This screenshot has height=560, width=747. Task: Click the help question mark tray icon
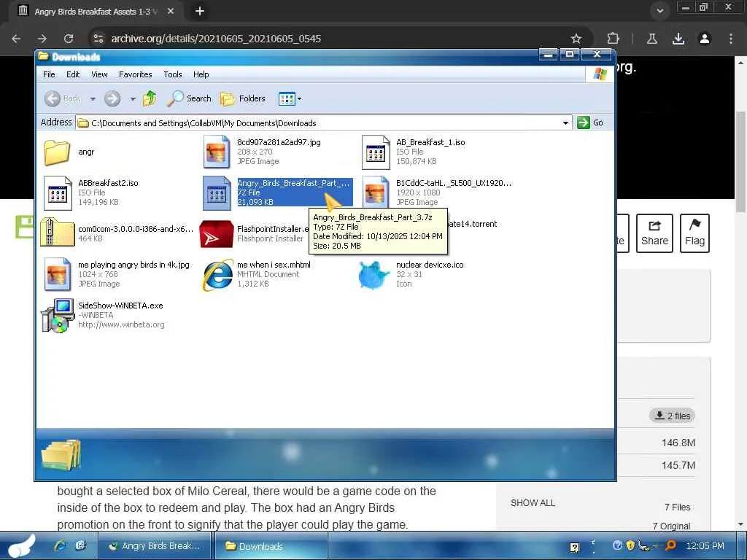pos(617,545)
